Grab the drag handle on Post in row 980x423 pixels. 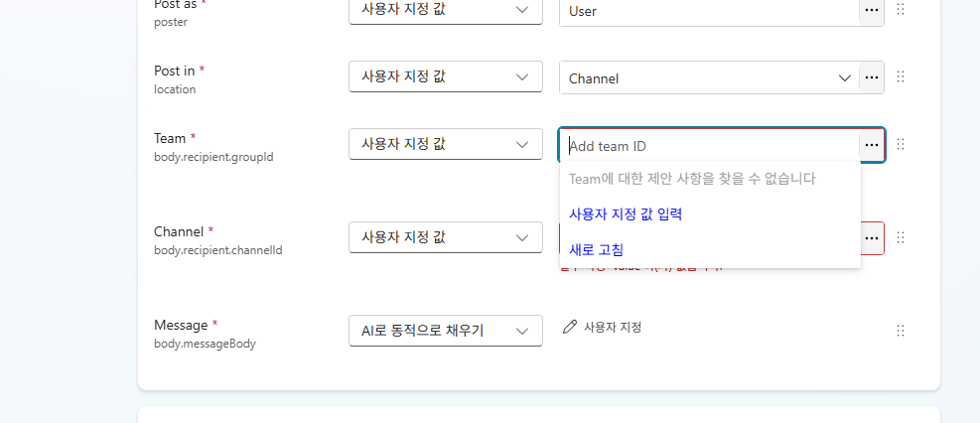(901, 76)
